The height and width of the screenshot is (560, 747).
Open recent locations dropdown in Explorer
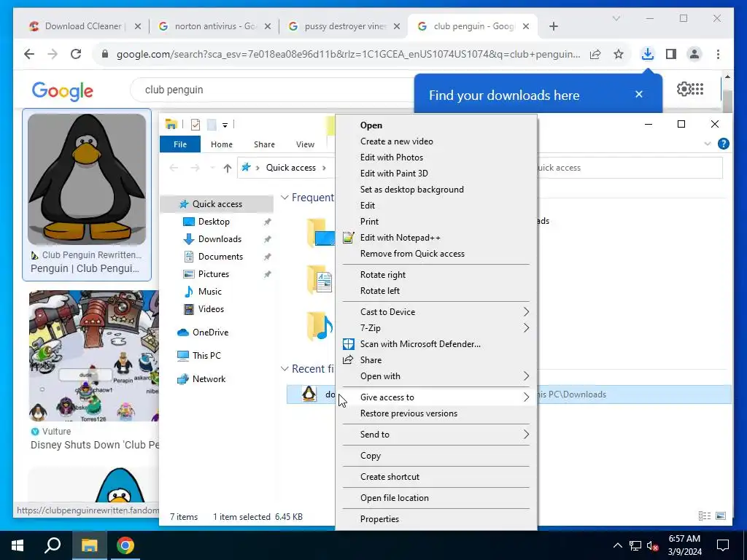[x=212, y=168]
